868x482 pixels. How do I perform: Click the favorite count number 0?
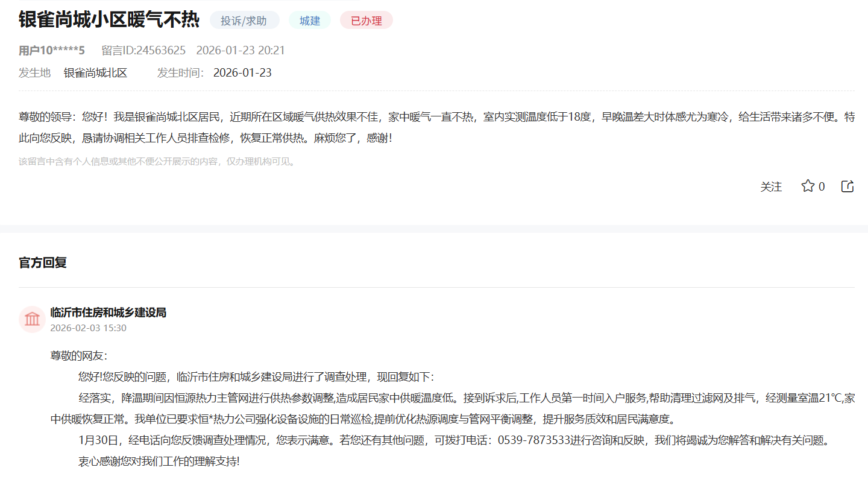(822, 186)
